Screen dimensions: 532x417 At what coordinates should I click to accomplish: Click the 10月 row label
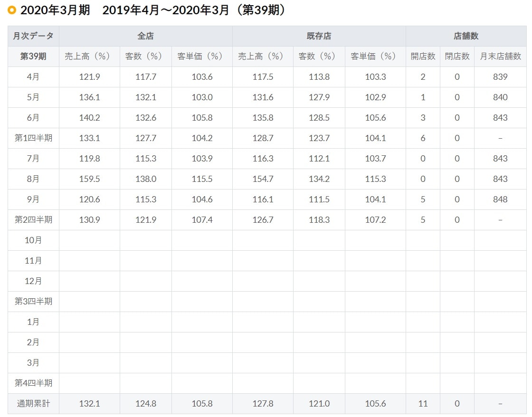(x=33, y=240)
